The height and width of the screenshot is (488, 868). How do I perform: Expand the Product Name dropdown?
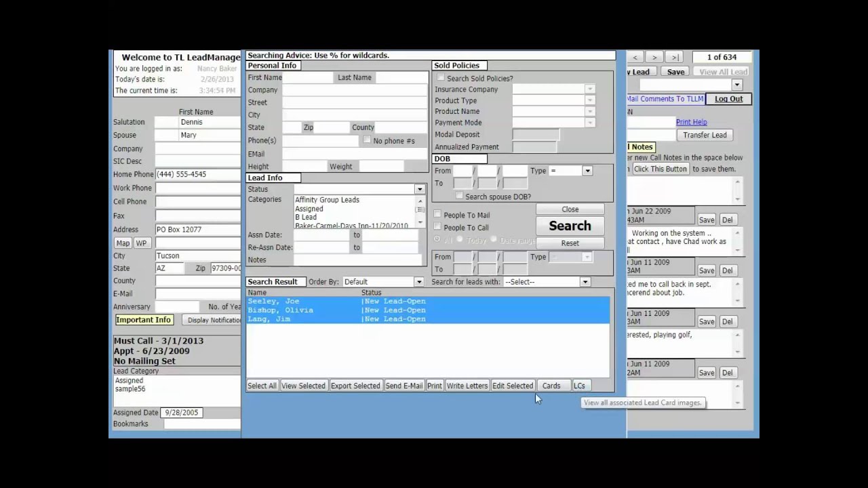click(x=590, y=111)
